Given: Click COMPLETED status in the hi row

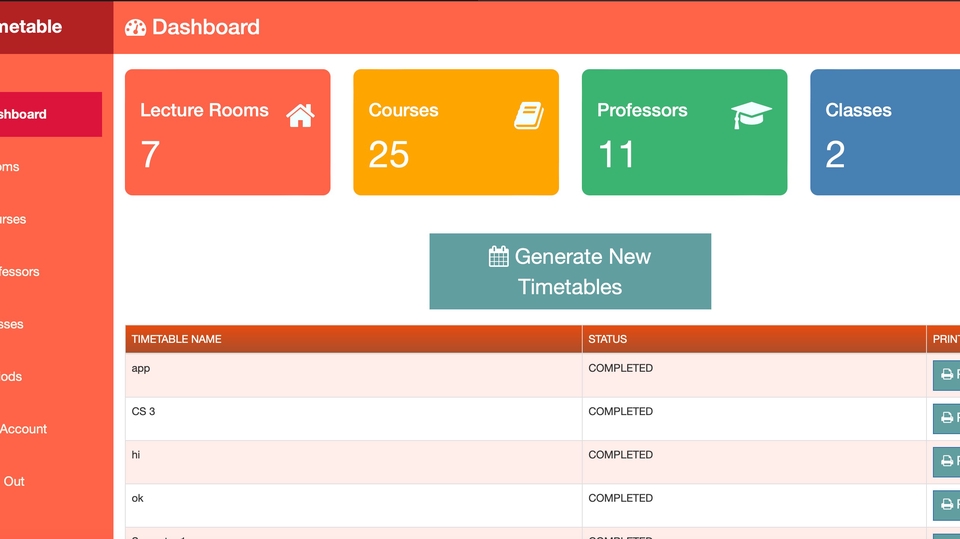Looking at the screenshot, I should 620,455.
